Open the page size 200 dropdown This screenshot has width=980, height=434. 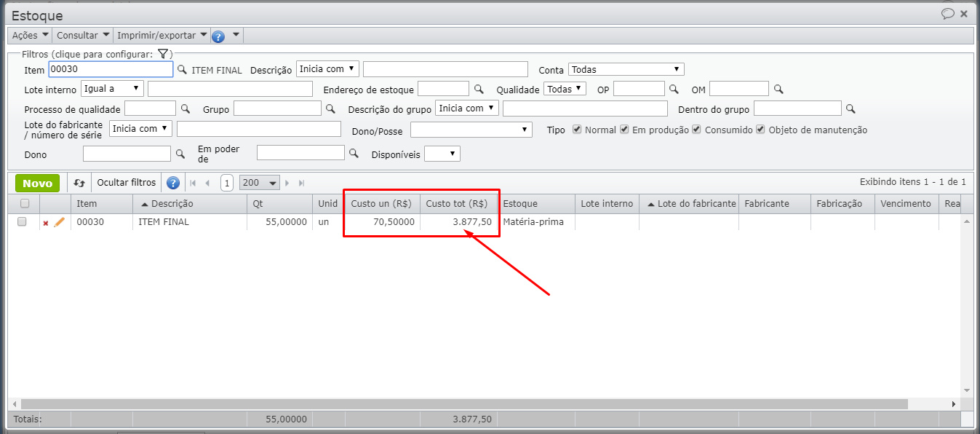[x=260, y=183]
